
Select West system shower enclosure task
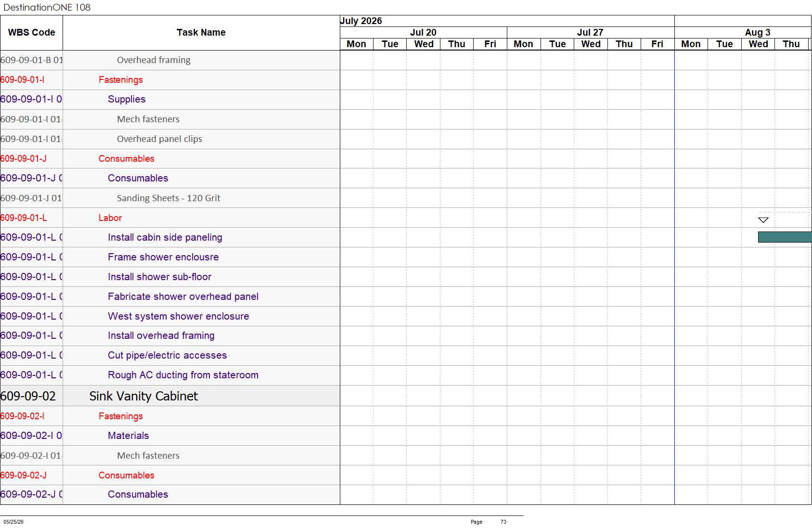pos(179,316)
